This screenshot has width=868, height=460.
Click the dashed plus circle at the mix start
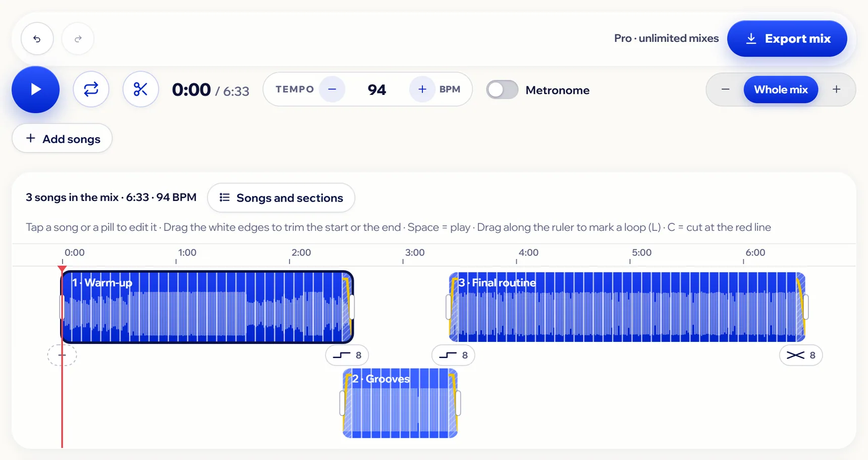click(62, 355)
